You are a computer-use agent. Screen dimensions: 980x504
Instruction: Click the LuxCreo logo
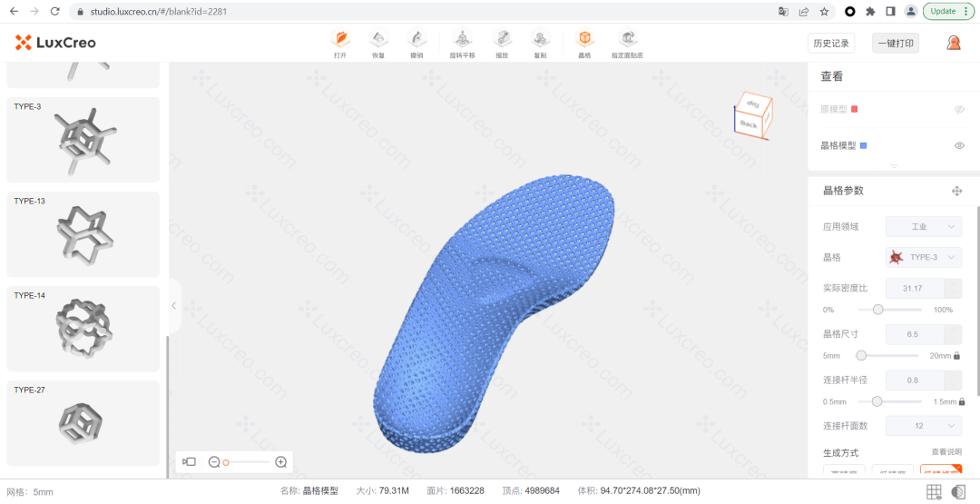55,43
